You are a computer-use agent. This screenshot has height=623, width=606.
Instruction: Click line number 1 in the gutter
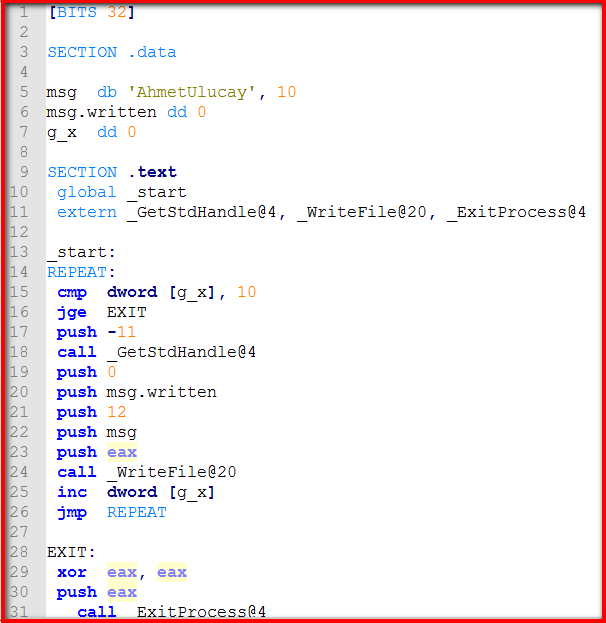tap(24, 12)
